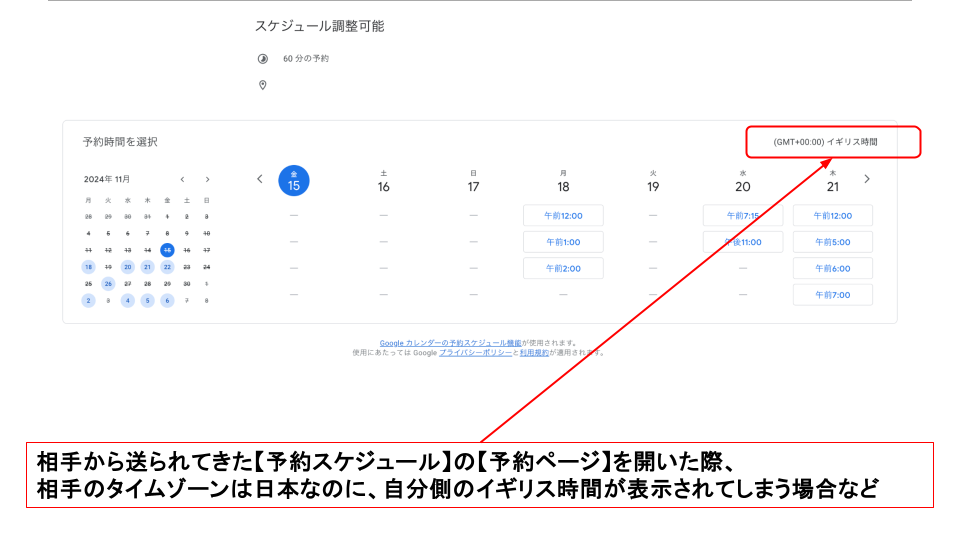This screenshot has width=960, height=540.
Task: Show previous week of time slots
Action: [x=260, y=179]
